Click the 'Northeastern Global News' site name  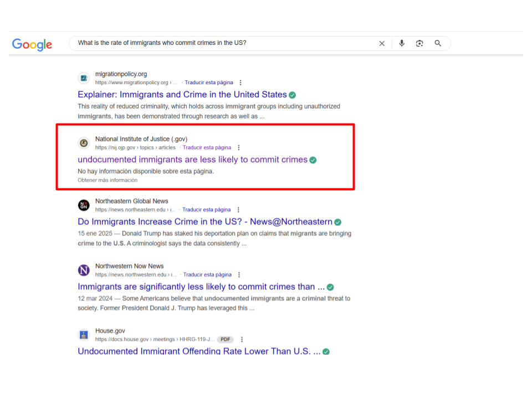(132, 201)
